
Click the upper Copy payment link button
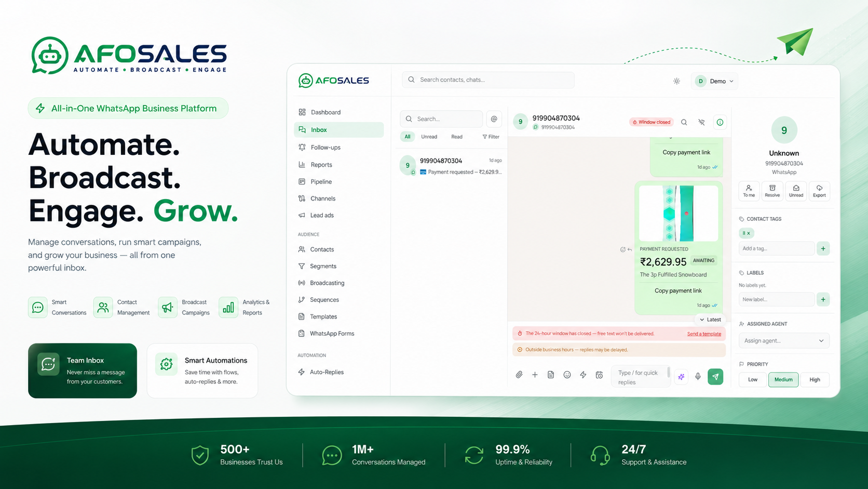click(x=686, y=152)
